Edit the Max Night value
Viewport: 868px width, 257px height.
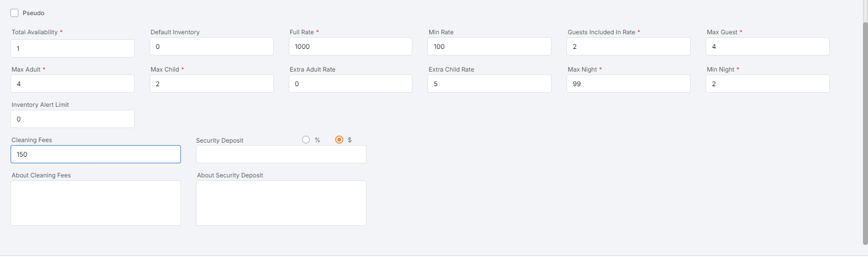click(628, 84)
